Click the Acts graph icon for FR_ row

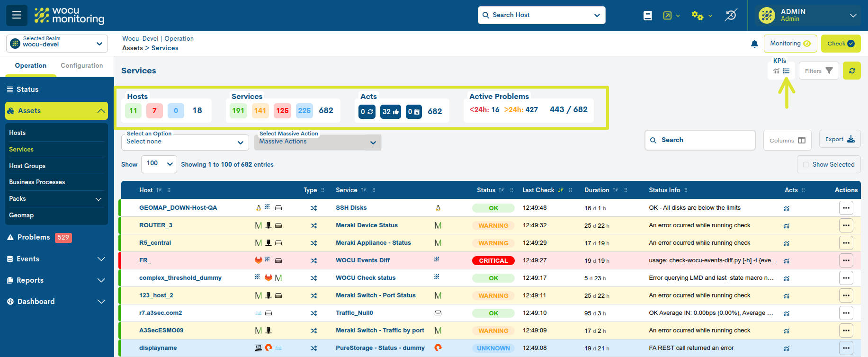(787, 261)
